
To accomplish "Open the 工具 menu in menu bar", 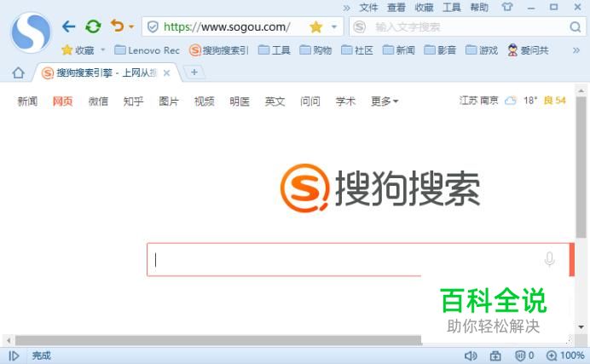I will coord(452,7).
